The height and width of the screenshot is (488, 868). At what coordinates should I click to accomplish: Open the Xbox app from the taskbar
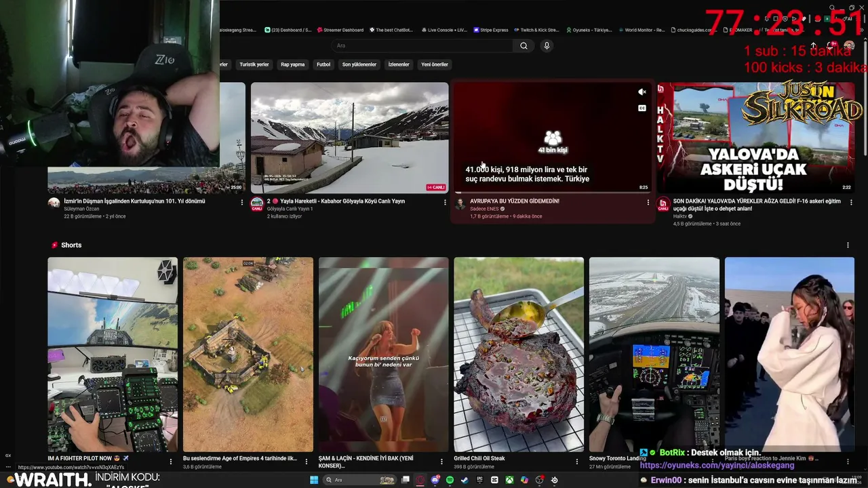pos(509,480)
